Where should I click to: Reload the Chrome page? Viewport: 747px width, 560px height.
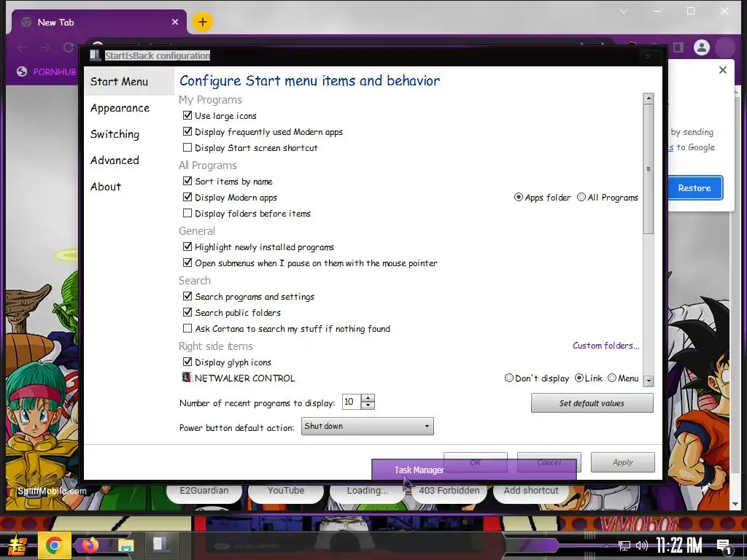tap(69, 47)
